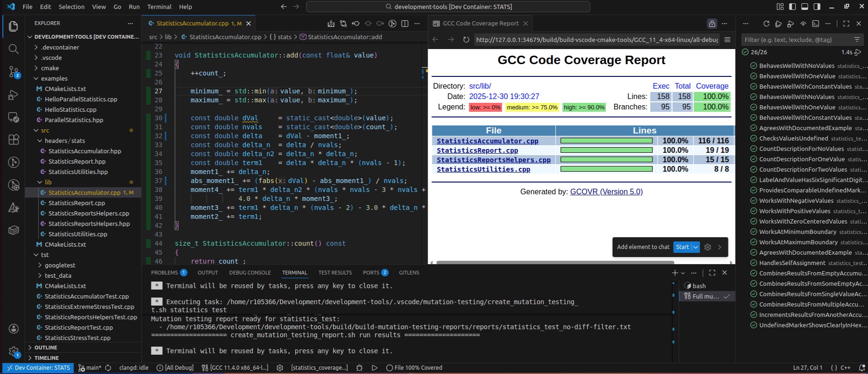Open the browser preview hamburger menu

tap(727, 40)
